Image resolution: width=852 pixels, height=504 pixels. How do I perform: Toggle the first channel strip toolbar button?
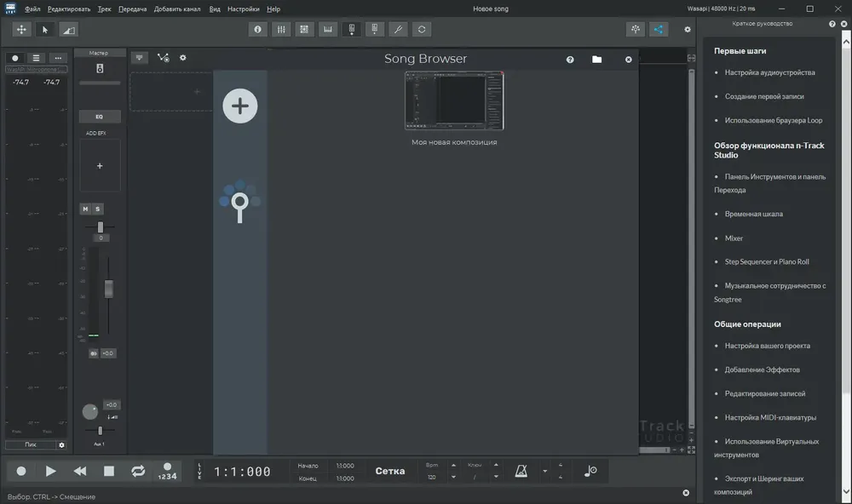tap(352, 29)
